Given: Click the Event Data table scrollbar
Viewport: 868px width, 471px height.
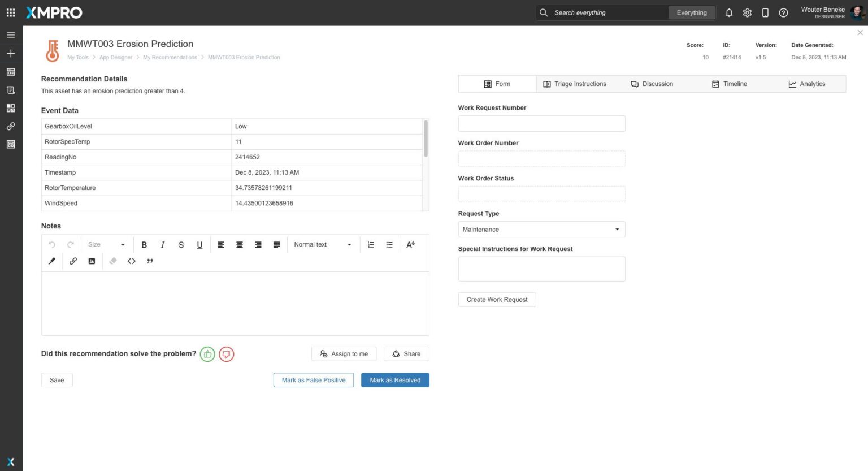Looking at the screenshot, I should pos(426,139).
